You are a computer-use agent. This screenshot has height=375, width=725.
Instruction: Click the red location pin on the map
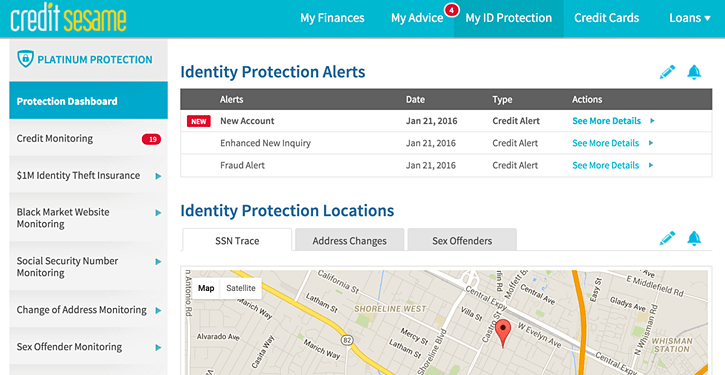tap(503, 333)
